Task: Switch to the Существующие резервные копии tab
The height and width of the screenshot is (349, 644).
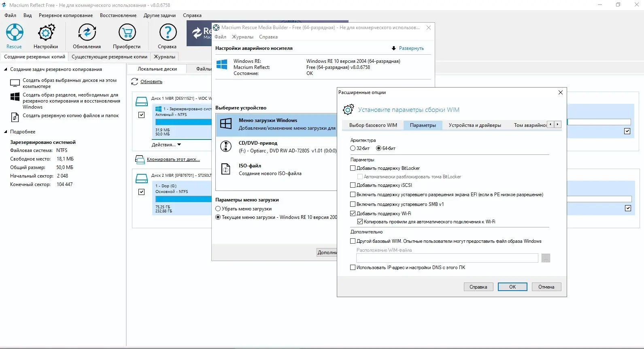Action: [x=109, y=57]
